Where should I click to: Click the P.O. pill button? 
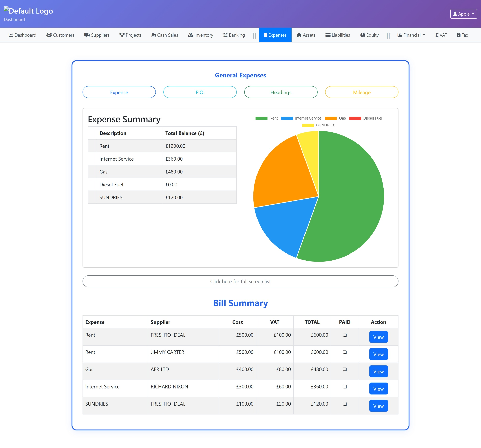(x=200, y=92)
